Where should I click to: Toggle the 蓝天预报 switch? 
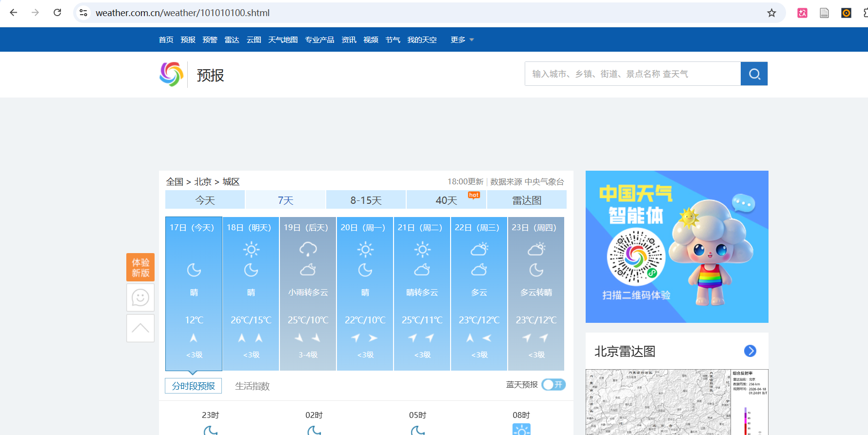click(553, 385)
